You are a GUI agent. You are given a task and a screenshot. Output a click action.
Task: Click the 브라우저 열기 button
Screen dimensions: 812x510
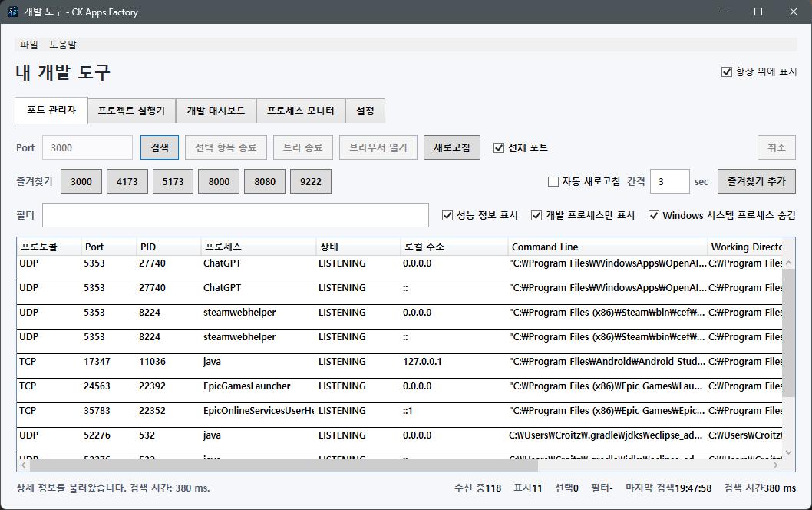[x=378, y=147]
